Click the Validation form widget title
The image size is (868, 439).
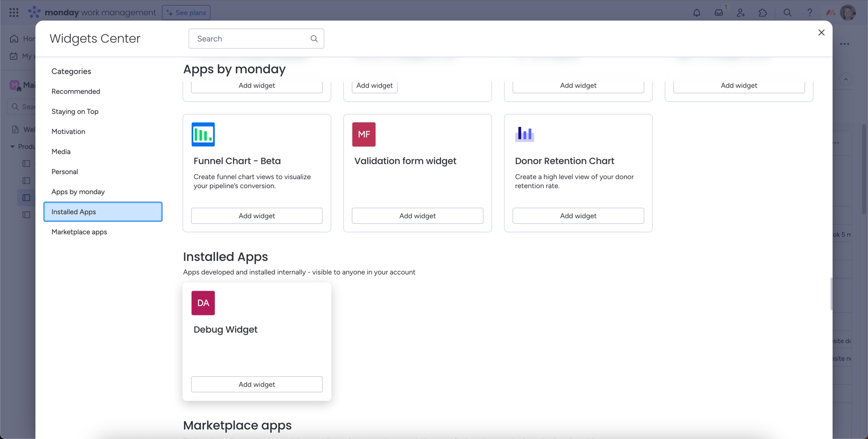point(406,161)
